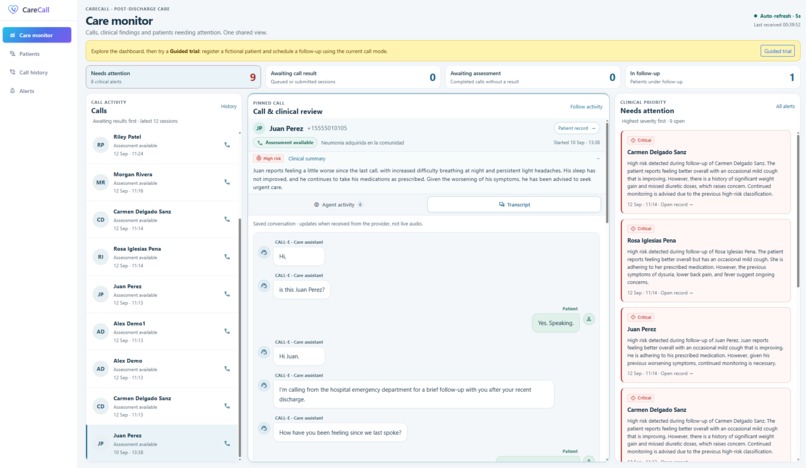The height and width of the screenshot is (468, 806).
Task: Switch to the Transcript tab
Action: pyautogui.click(x=514, y=205)
